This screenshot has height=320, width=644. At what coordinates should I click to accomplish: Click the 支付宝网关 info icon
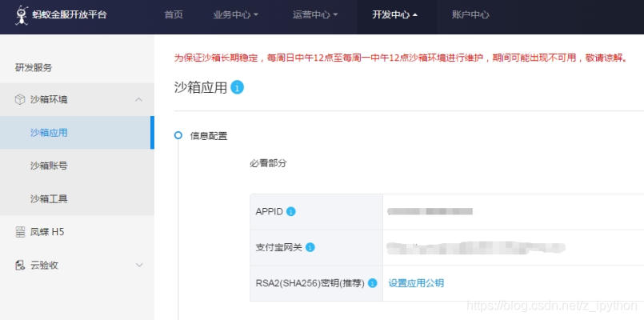[x=310, y=248]
